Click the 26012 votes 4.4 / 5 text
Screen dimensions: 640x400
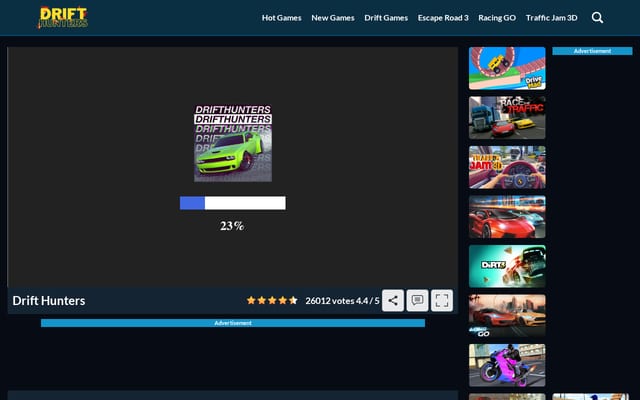342,301
